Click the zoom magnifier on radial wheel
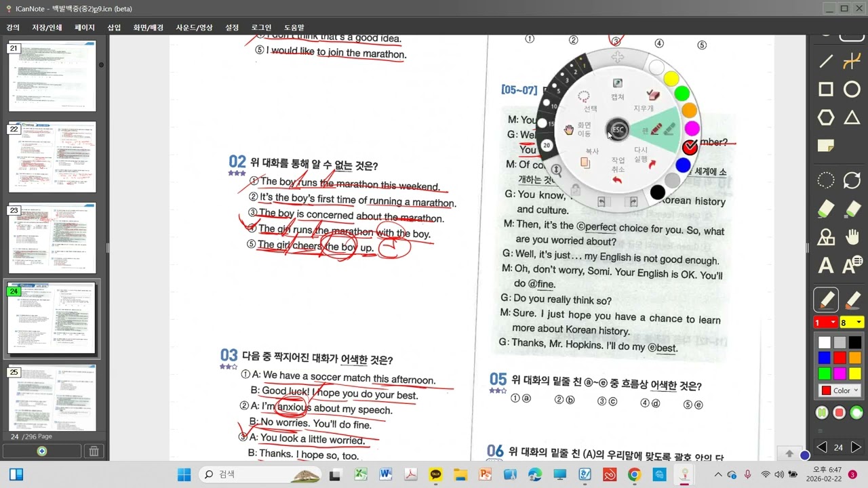This screenshot has width=868, height=488. [x=556, y=170]
